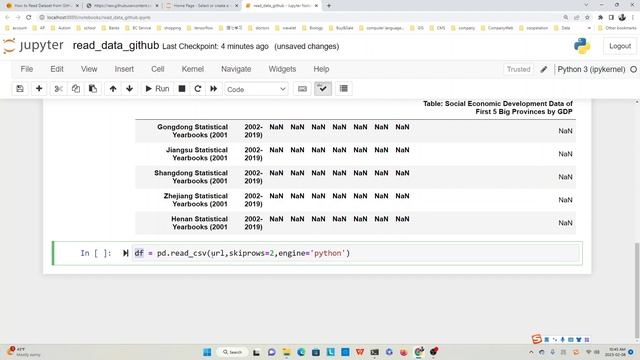The width and height of the screenshot is (640, 360).
Task: Click Python 3 (ipykernel) kernel name
Action: [x=591, y=69]
